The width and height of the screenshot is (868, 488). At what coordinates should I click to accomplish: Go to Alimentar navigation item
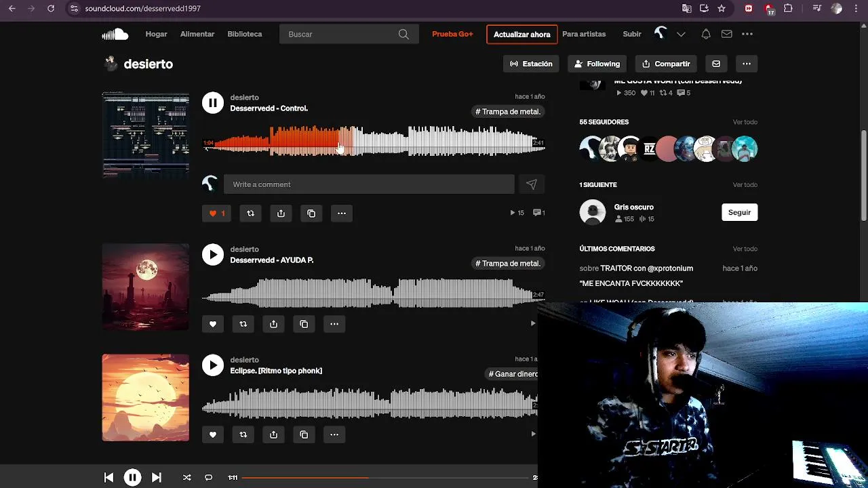point(197,34)
